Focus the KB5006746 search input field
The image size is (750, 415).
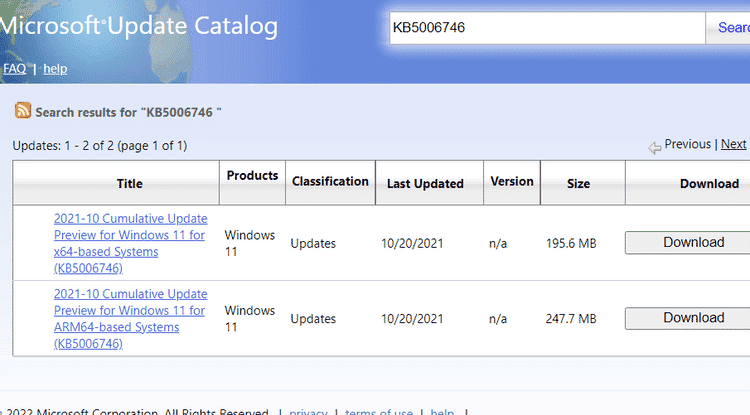click(547, 28)
